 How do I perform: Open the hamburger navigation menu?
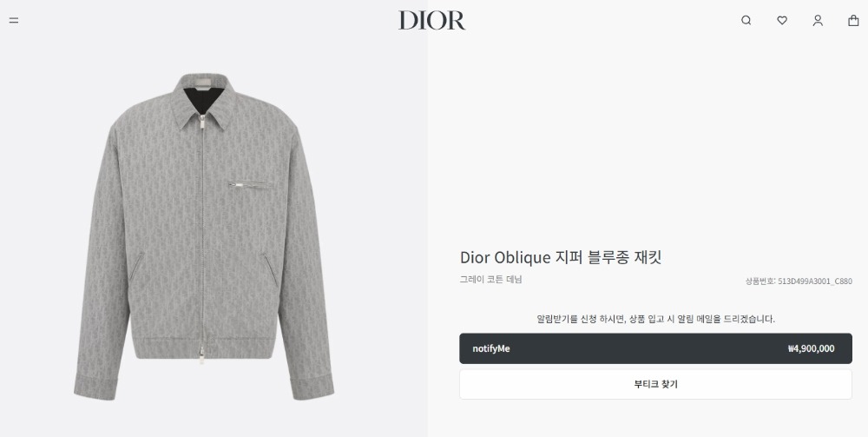pos(14,21)
